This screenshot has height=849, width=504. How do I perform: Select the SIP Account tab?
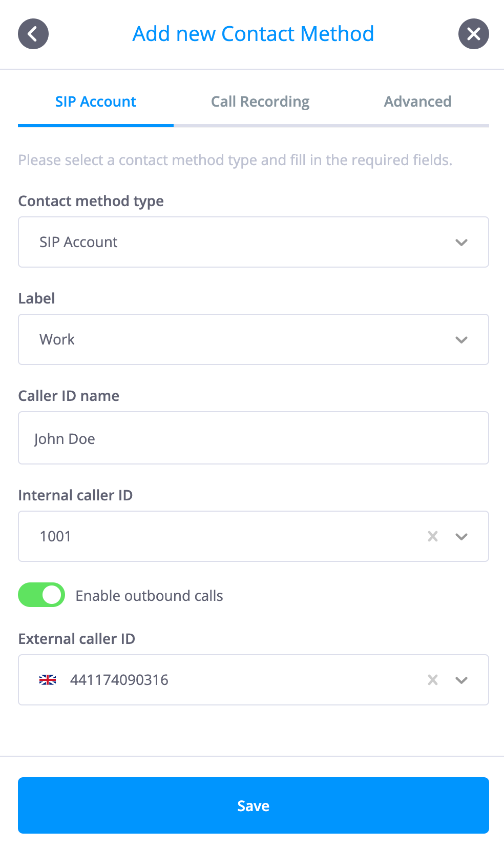pos(96,102)
